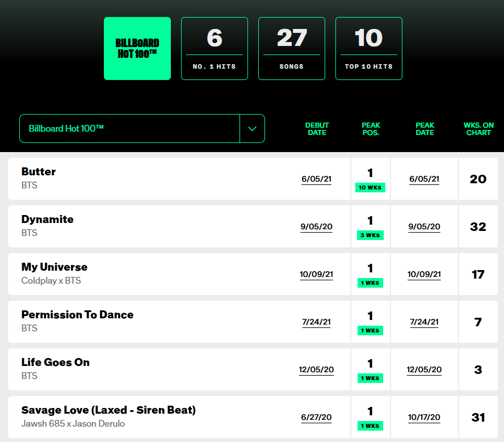Click the 27 Songs stat box

292,48
